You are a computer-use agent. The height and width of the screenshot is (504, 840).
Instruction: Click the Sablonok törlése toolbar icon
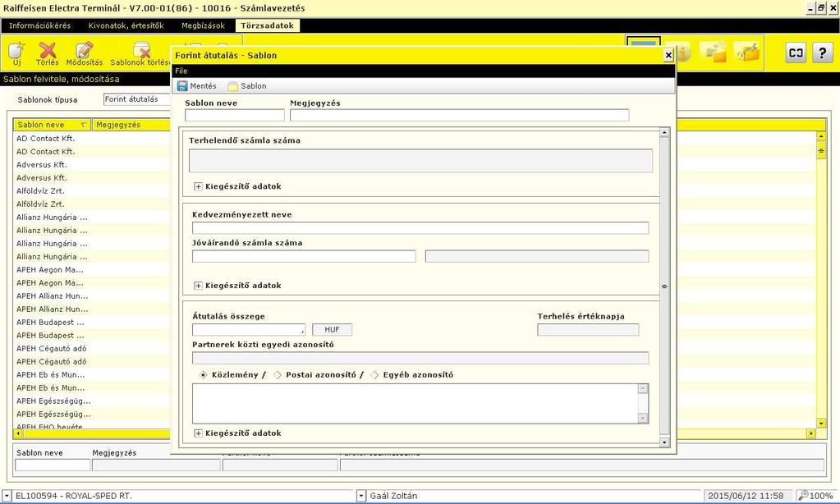click(x=142, y=50)
